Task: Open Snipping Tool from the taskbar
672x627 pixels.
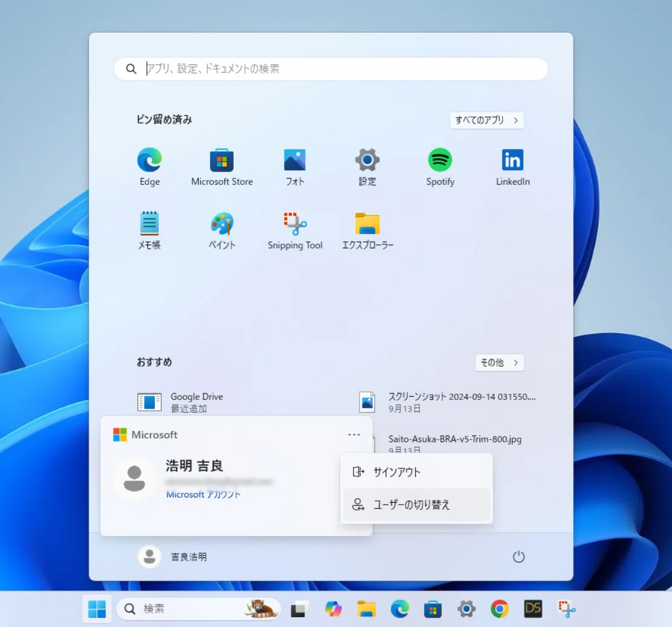Action: pyautogui.click(x=566, y=609)
